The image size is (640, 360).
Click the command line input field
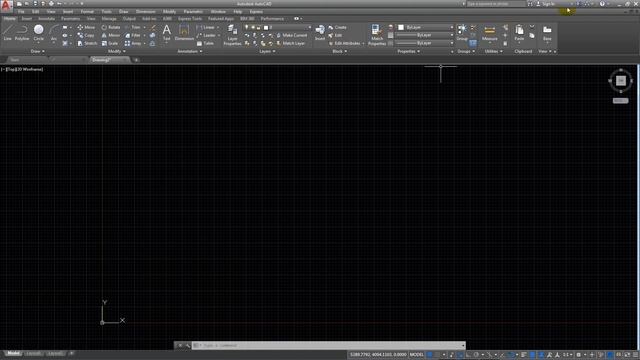point(329,345)
